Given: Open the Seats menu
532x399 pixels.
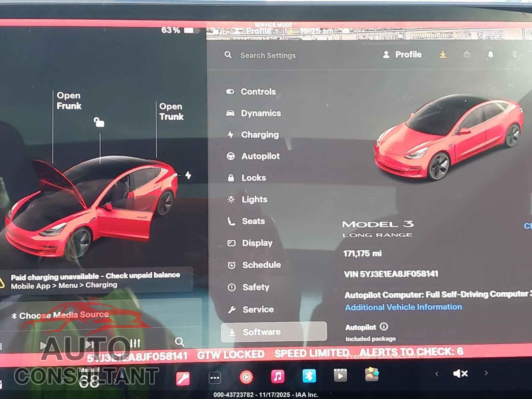Looking at the screenshot, I should pyautogui.click(x=246, y=221).
